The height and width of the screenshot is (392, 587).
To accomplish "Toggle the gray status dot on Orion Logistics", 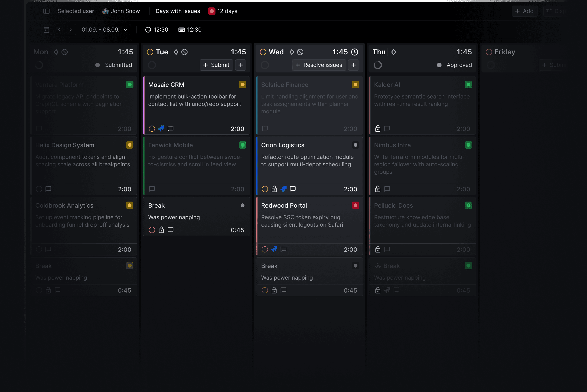I will point(355,145).
